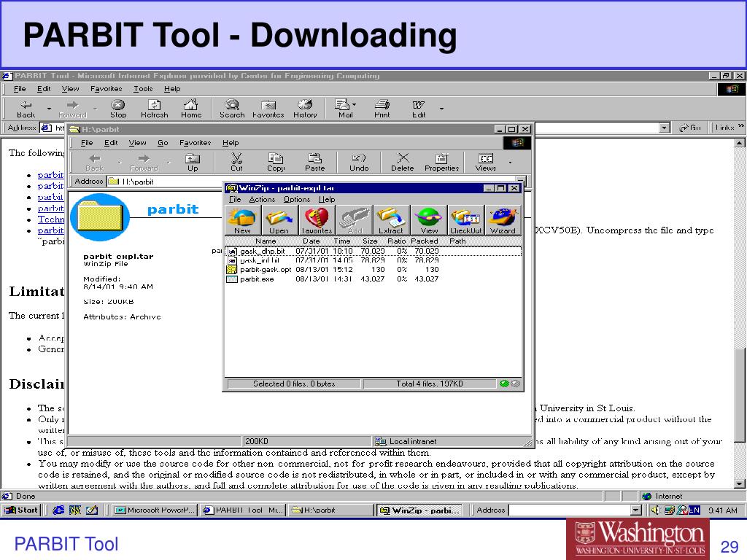The width and height of the screenshot is (747, 560).
Task: Launch WinZip Wizard icon
Action: (503, 220)
